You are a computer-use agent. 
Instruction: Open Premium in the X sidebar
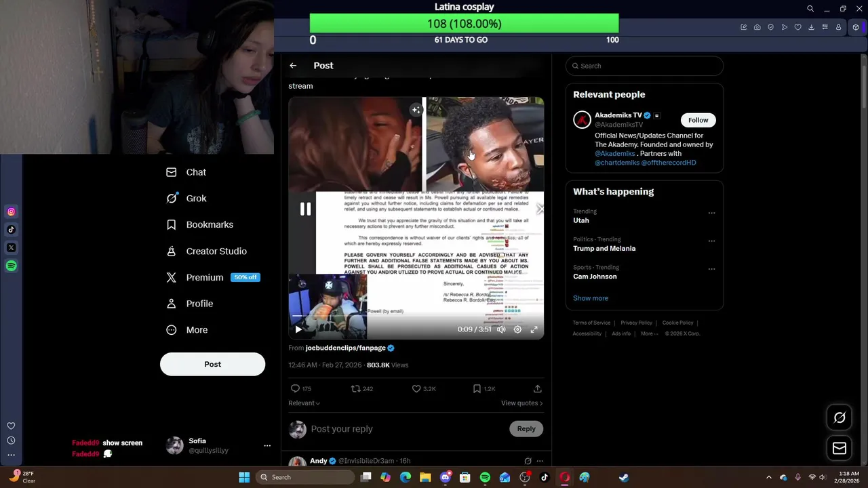[x=213, y=277]
